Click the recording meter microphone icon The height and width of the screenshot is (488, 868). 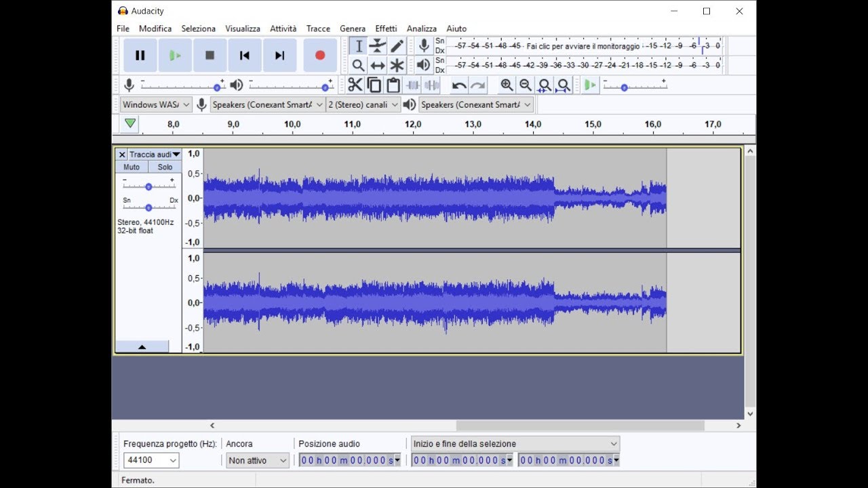pos(424,45)
